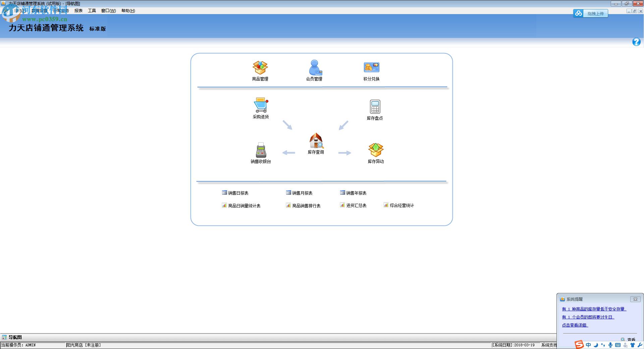644x349 pixels.
Task: Open 进货汇总表 purchase summary
Action: click(353, 205)
